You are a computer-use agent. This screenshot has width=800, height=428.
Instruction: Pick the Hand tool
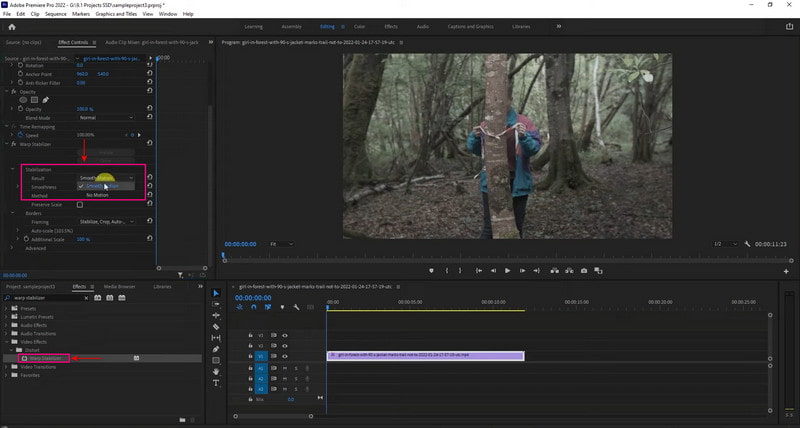(x=216, y=371)
